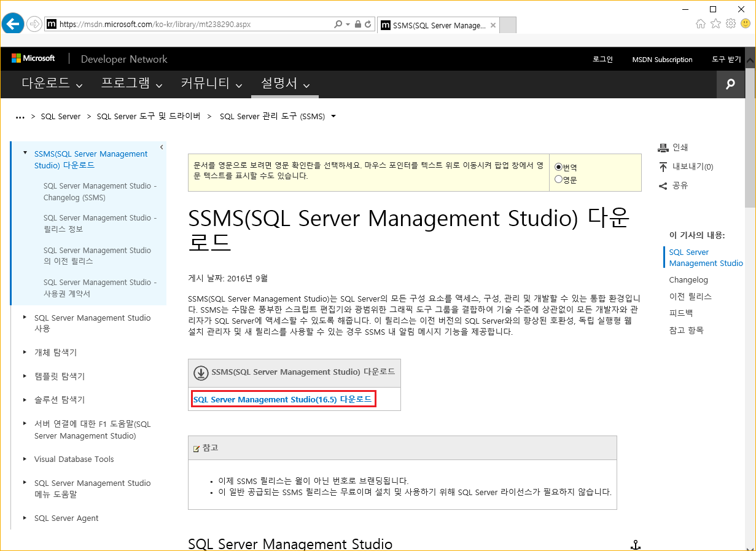Refresh the page with the reload icon
The width and height of the screenshot is (756, 551).
coord(368,25)
